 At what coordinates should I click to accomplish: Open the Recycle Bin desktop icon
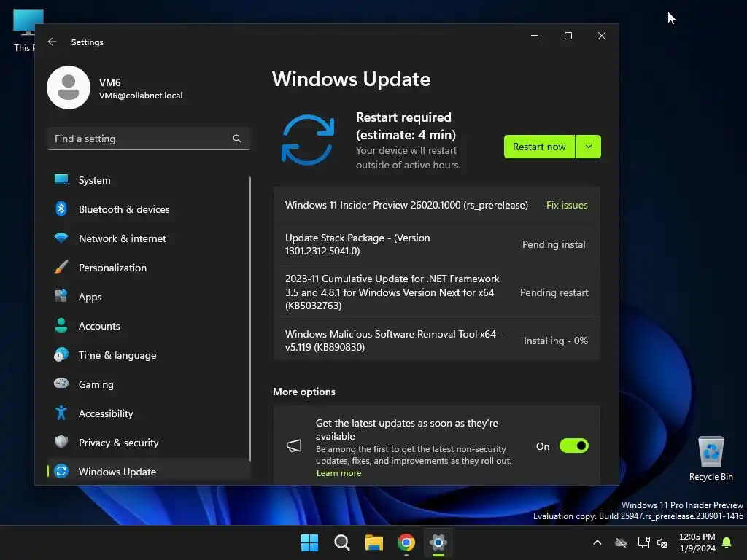click(x=711, y=458)
